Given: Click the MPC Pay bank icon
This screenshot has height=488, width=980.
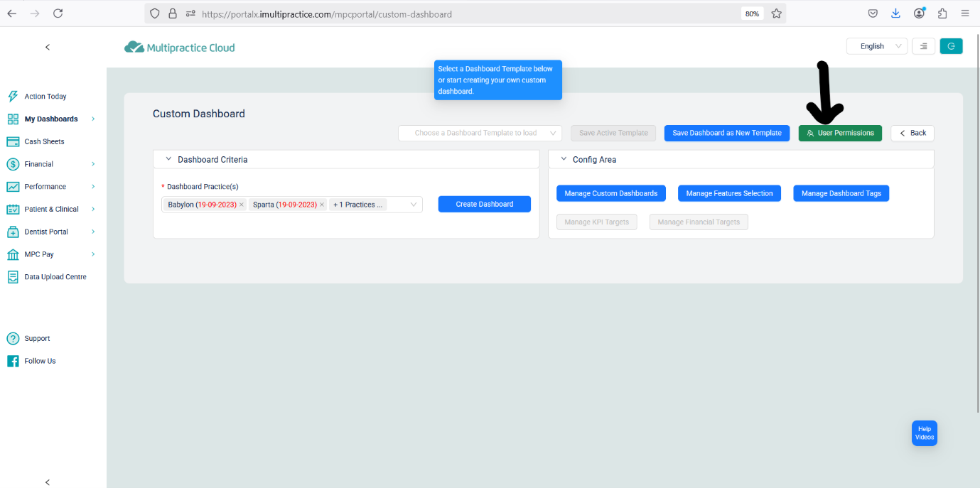Looking at the screenshot, I should pyautogui.click(x=13, y=254).
